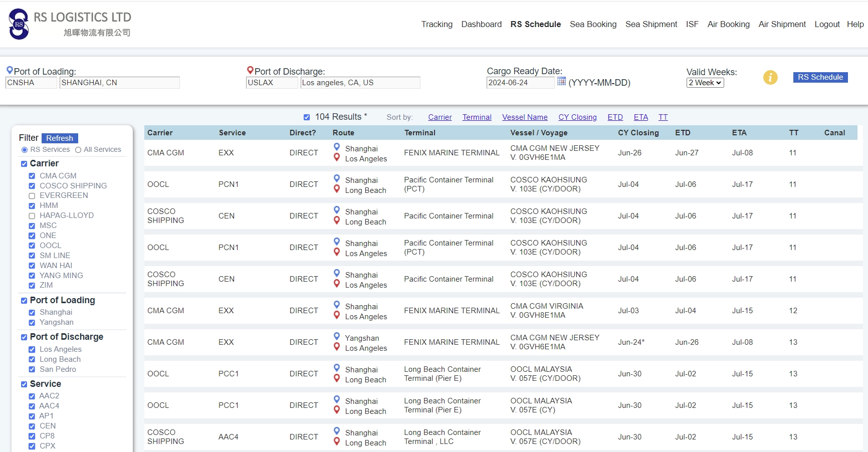Click the RS Schedule search button

(820, 77)
